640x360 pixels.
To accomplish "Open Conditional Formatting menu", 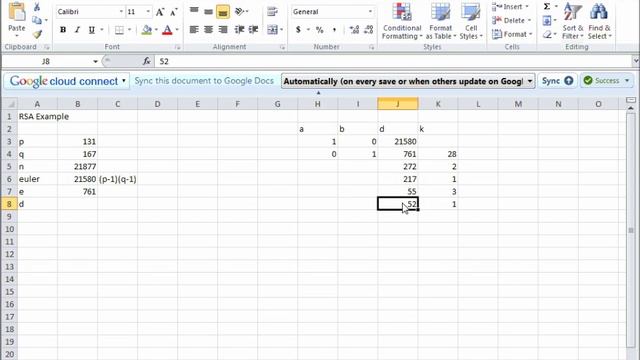I will (x=402, y=21).
